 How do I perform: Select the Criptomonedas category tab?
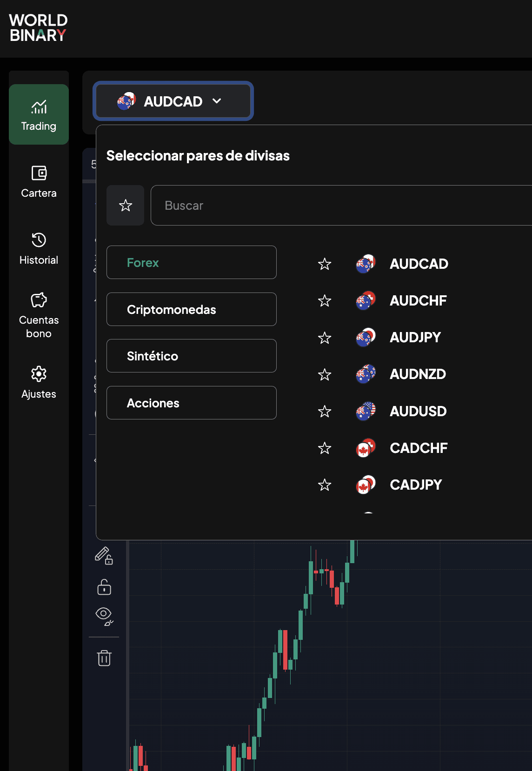192,309
